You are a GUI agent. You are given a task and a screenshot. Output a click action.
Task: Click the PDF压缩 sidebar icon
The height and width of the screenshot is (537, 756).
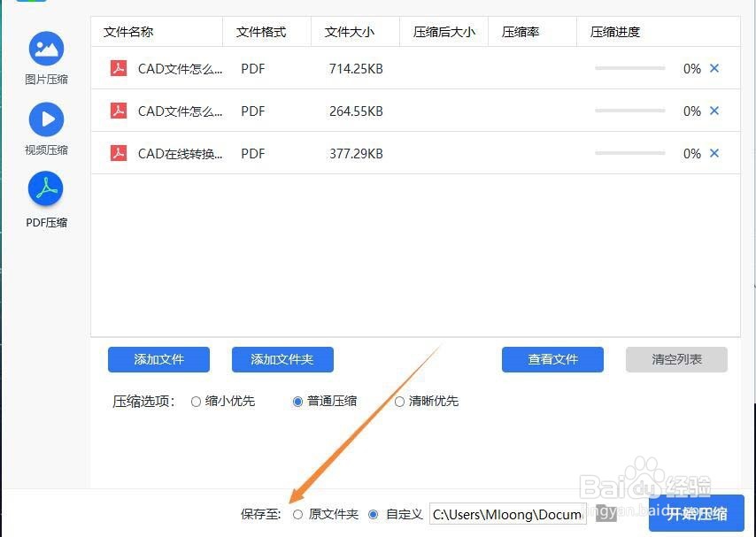[x=45, y=188]
